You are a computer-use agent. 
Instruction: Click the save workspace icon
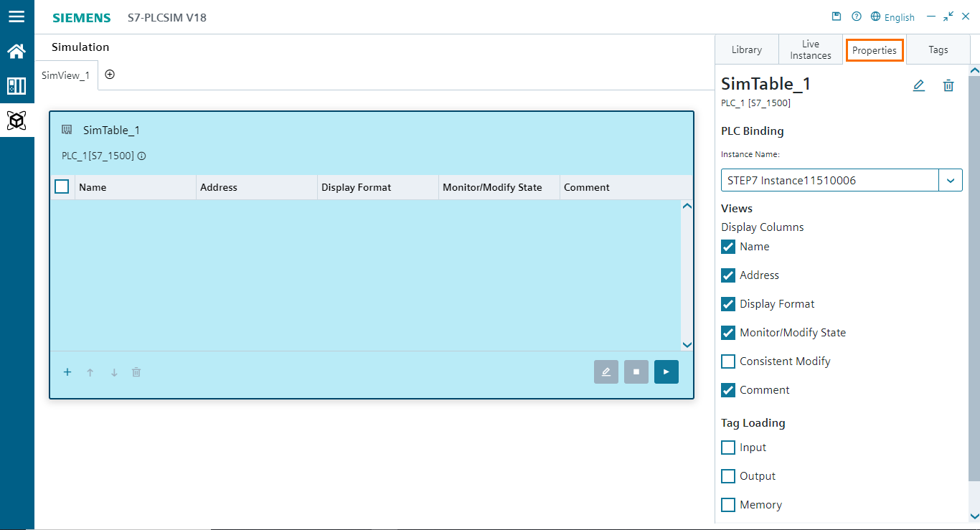click(836, 16)
